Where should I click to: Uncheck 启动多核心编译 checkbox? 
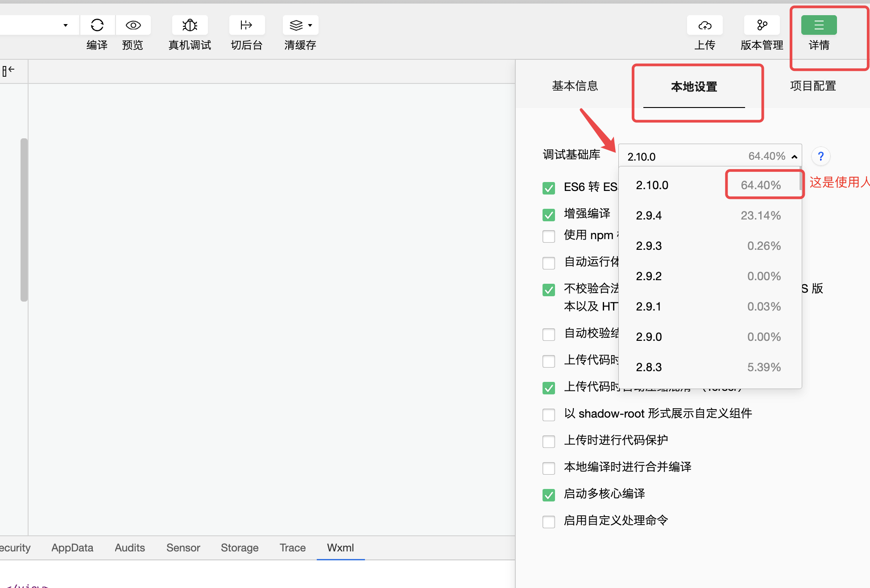549,495
